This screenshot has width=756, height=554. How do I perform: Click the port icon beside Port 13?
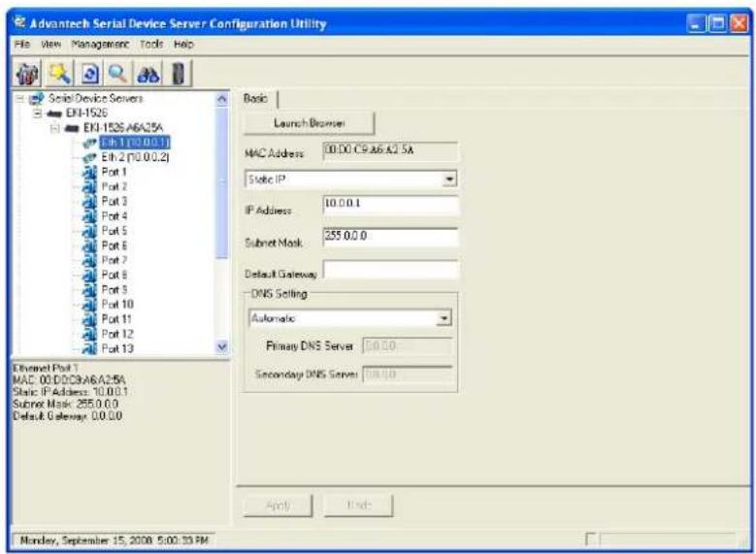coord(89,348)
